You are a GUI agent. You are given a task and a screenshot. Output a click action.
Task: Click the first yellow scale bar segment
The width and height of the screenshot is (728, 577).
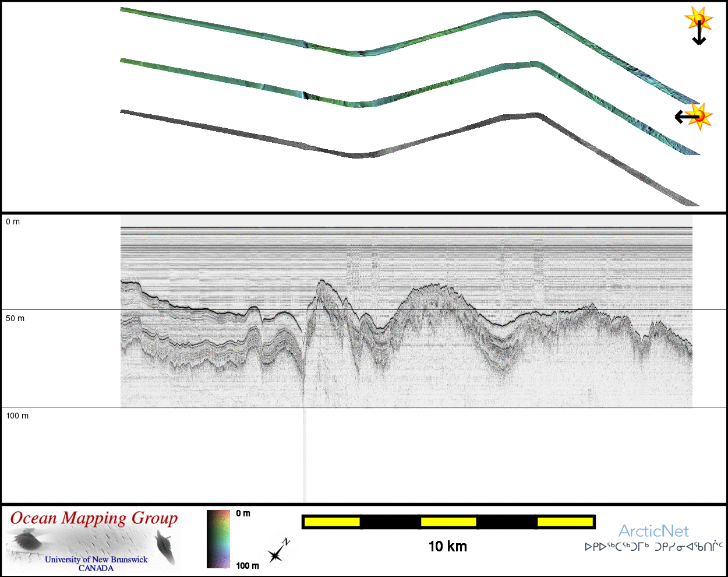coord(332,522)
